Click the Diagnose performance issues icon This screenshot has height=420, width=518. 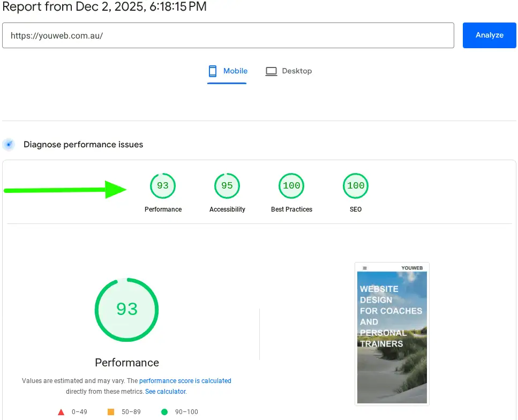pyautogui.click(x=9, y=145)
